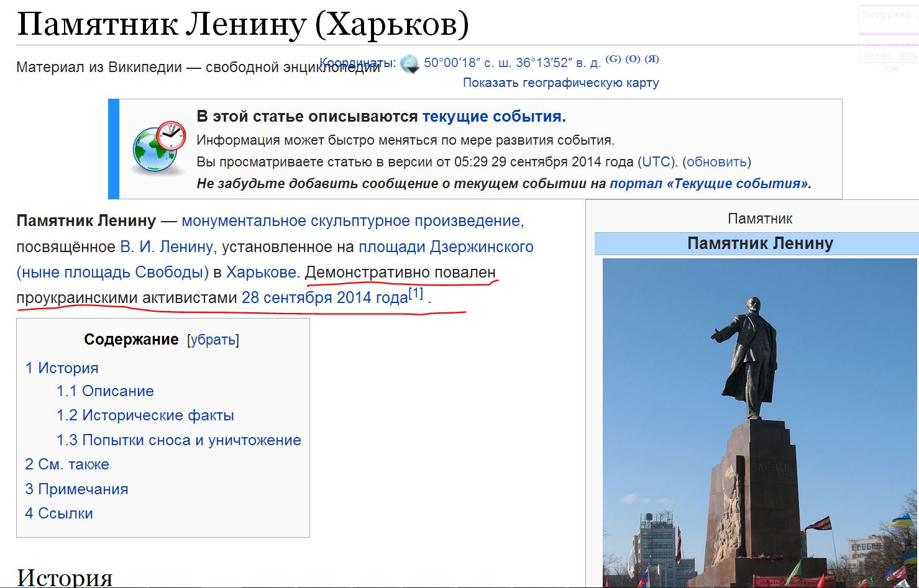The width and height of the screenshot is (919, 588).
Task: Open 'В. И. Ленину' article link
Action: coord(166,247)
